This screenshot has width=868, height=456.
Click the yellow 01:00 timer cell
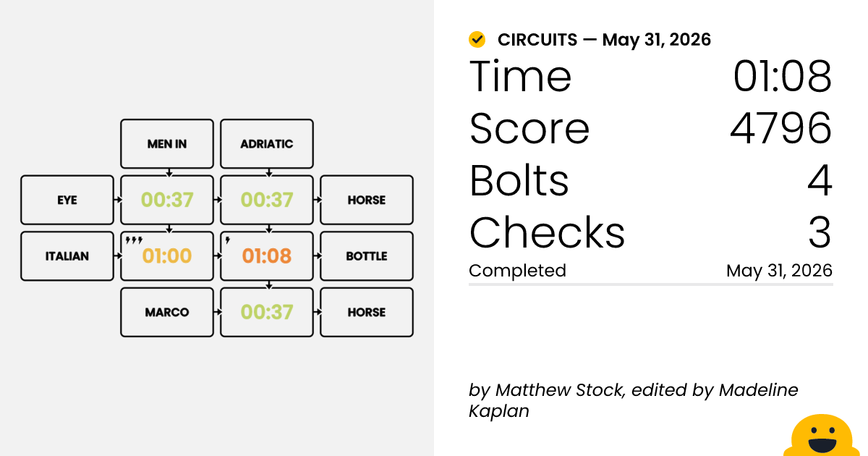click(x=167, y=256)
